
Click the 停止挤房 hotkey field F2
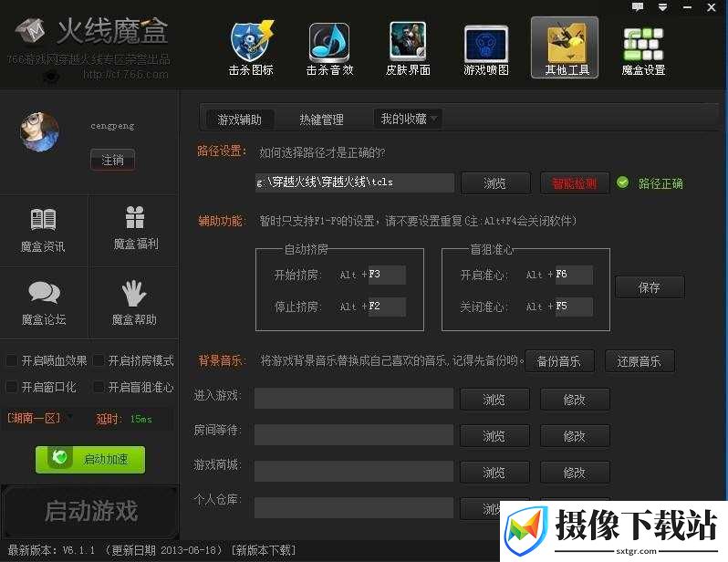(387, 307)
